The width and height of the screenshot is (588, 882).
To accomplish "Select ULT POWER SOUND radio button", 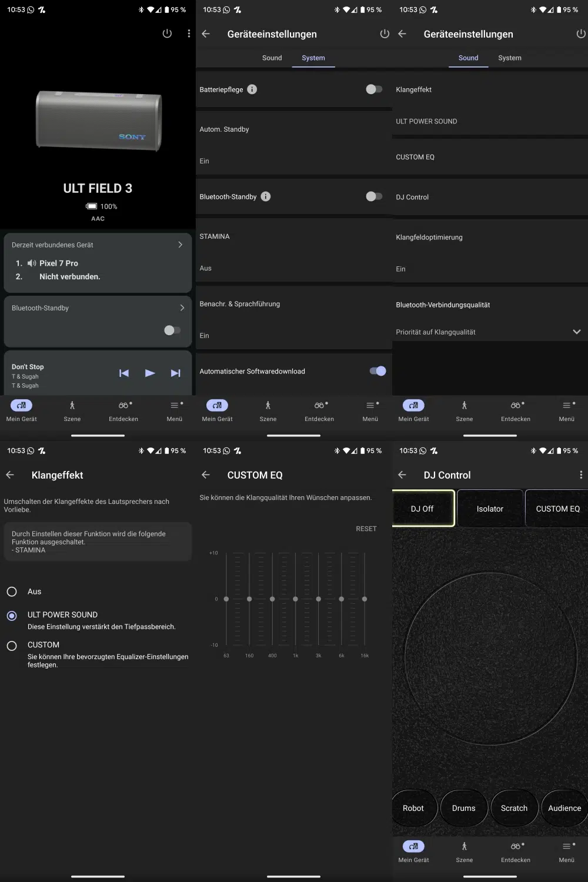I will coord(12,616).
